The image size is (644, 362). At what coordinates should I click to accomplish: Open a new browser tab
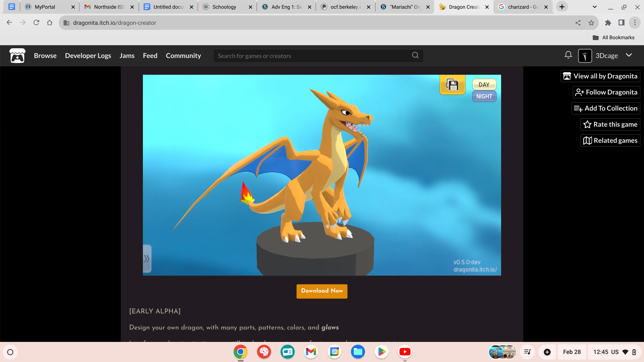562,7
